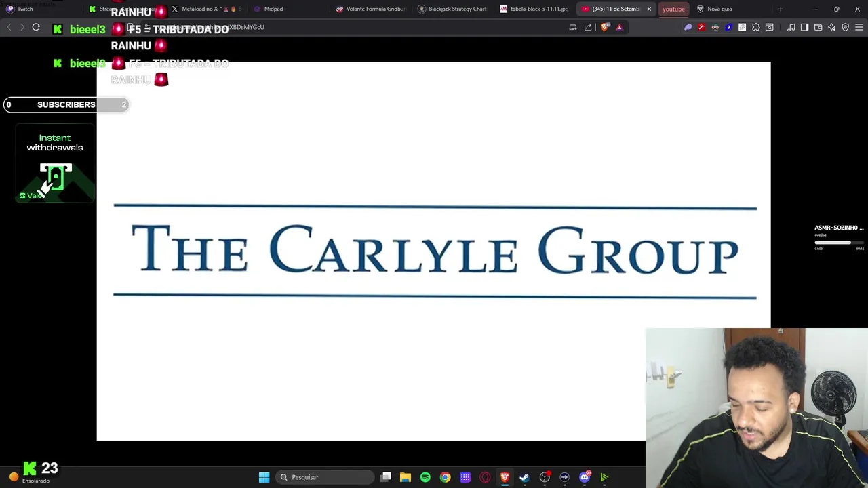Click the Brave VPN shield icon
868x488 pixels.
pyautogui.click(x=846, y=27)
